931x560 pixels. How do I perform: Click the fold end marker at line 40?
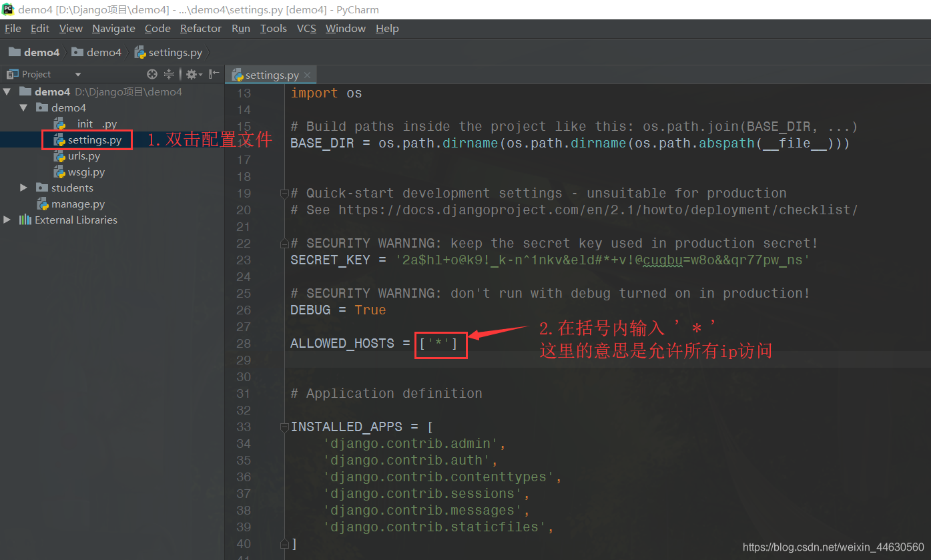[x=285, y=543]
